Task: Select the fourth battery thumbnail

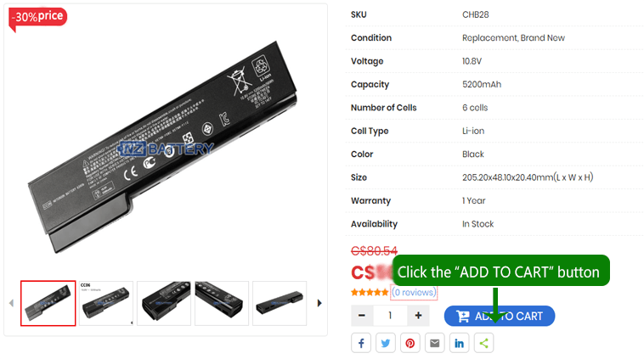Action: pos(222,303)
